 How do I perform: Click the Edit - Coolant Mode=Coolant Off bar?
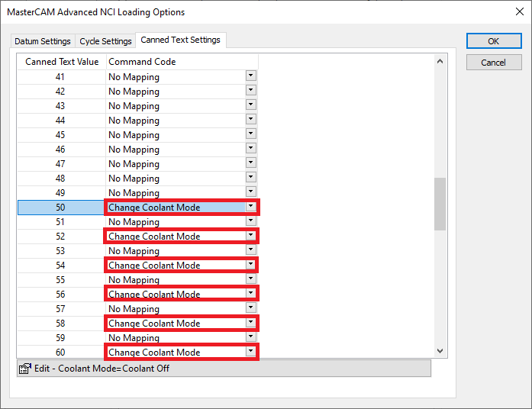[x=224, y=369]
